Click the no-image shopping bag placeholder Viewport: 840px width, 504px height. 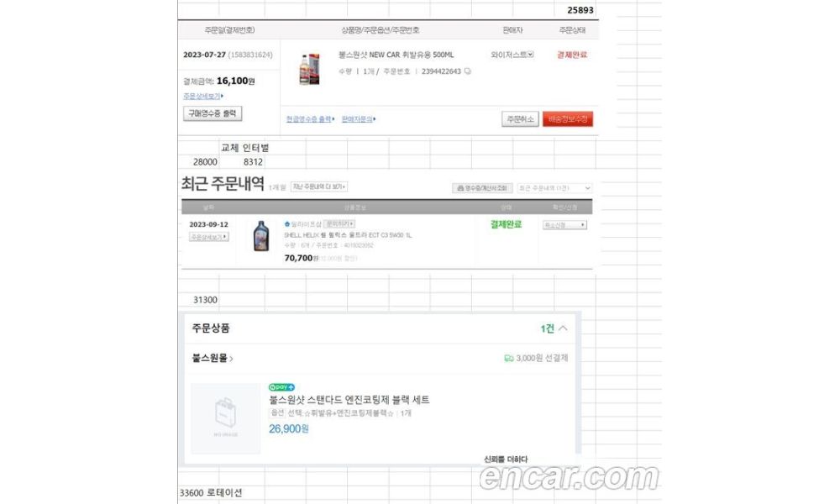click(x=225, y=418)
